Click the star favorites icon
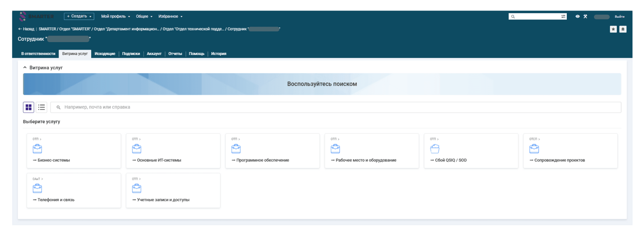 click(x=613, y=29)
